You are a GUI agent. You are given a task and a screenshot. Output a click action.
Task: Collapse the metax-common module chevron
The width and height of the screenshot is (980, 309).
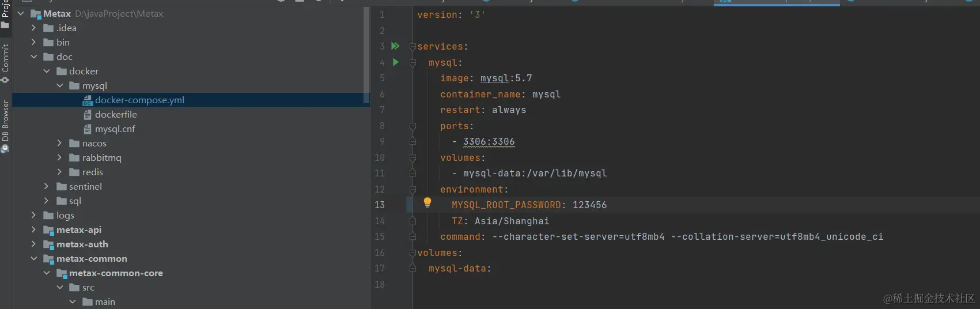pos(34,258)
